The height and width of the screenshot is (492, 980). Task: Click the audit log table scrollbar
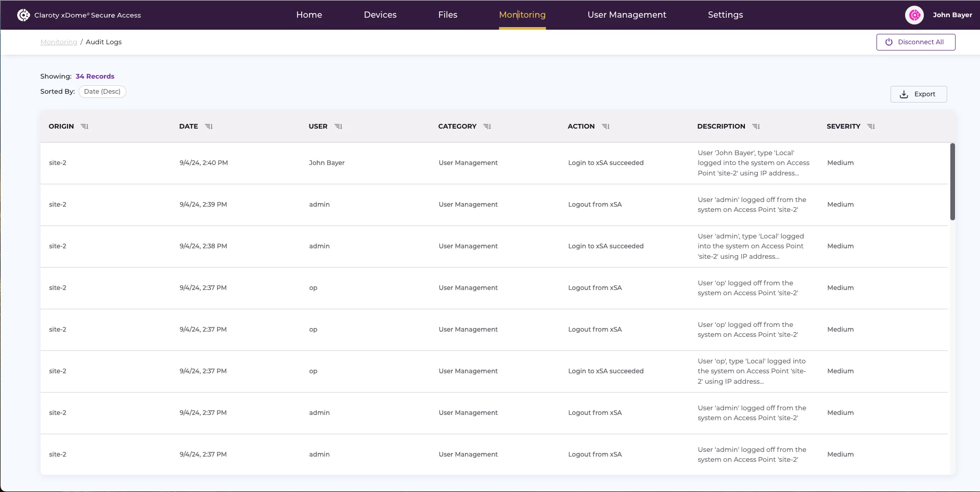952,182
